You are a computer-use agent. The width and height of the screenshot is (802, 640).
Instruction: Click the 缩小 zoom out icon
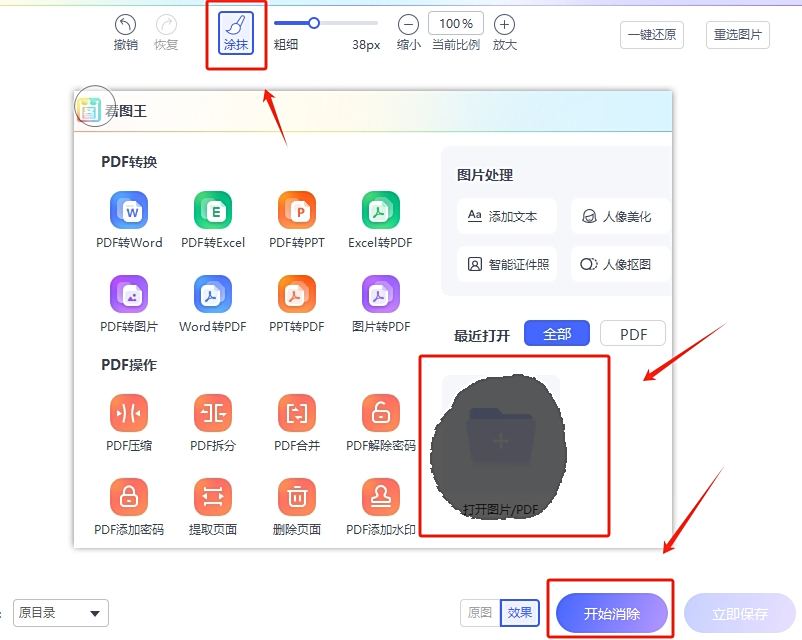coord(408,25)
